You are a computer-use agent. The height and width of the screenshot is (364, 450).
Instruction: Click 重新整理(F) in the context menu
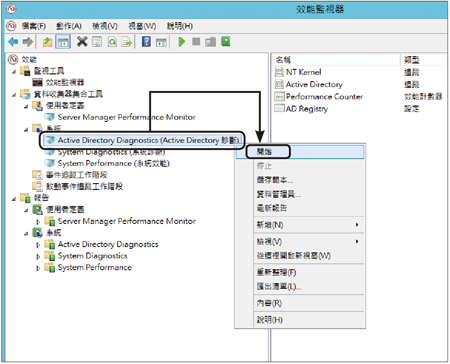coord(300,272)
